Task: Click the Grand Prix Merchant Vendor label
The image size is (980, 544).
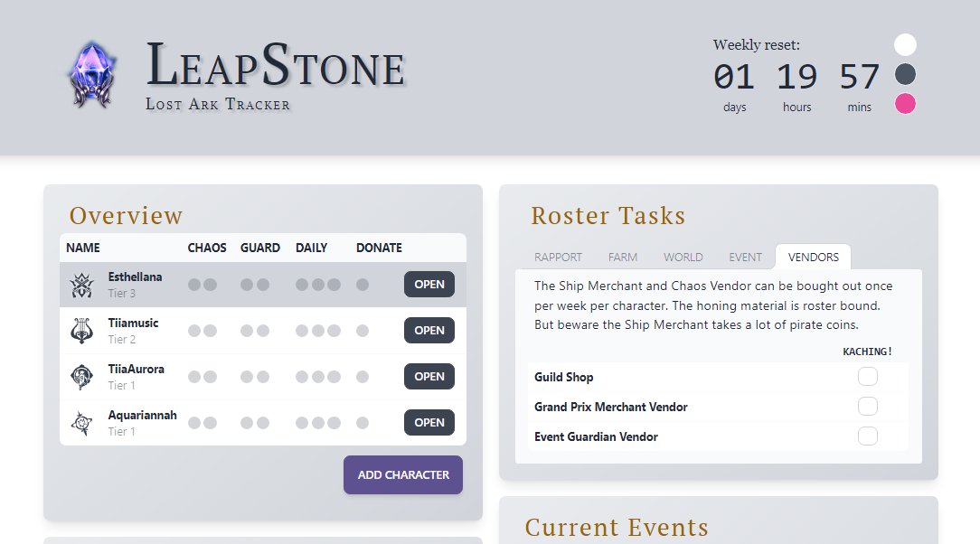Action: [610, 408]
